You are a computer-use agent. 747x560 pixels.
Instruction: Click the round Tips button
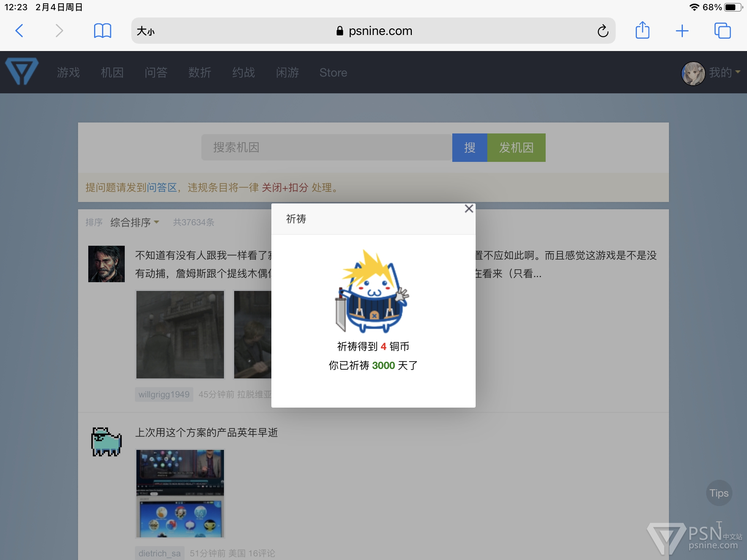click(x=719, y=493)
